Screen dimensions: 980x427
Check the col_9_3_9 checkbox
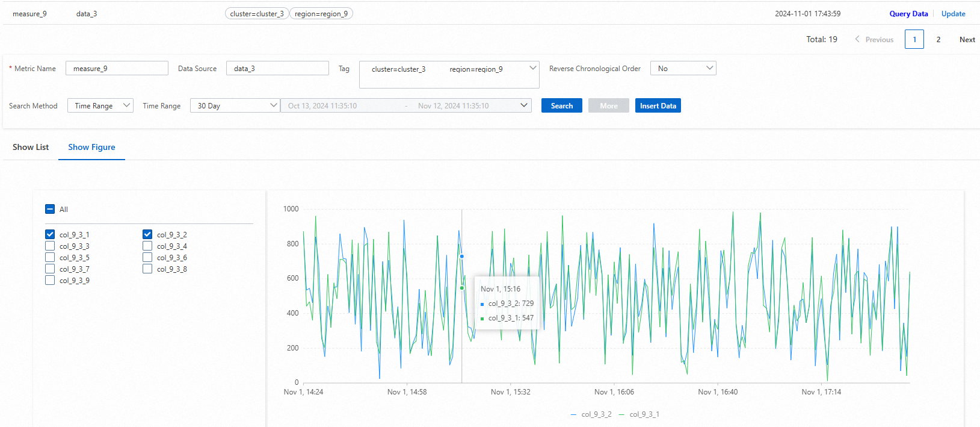click(x=50, y=280)
